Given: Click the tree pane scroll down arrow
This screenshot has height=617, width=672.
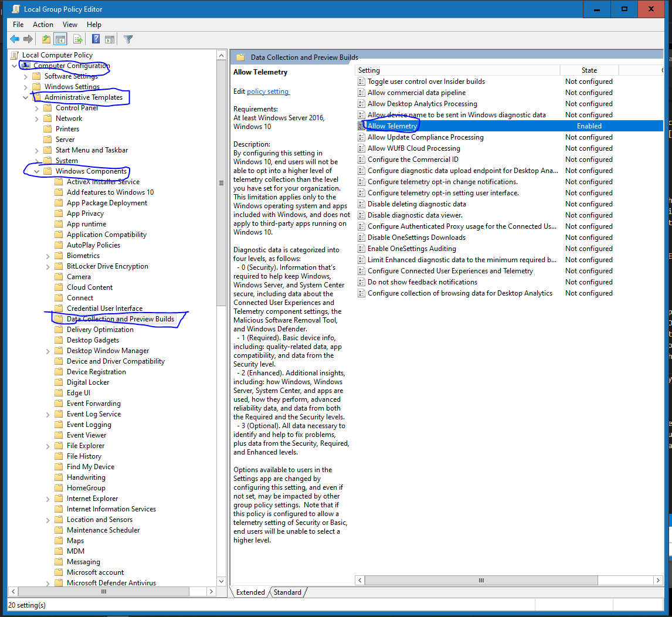Looking at the screenshot, I should (x=221, y=581).
